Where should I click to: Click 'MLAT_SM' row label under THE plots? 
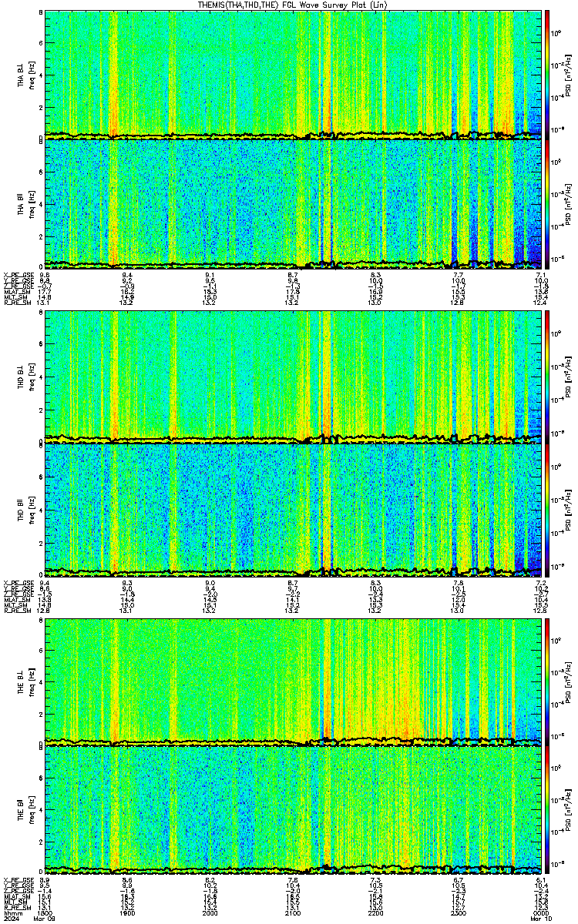pos(18,897)
